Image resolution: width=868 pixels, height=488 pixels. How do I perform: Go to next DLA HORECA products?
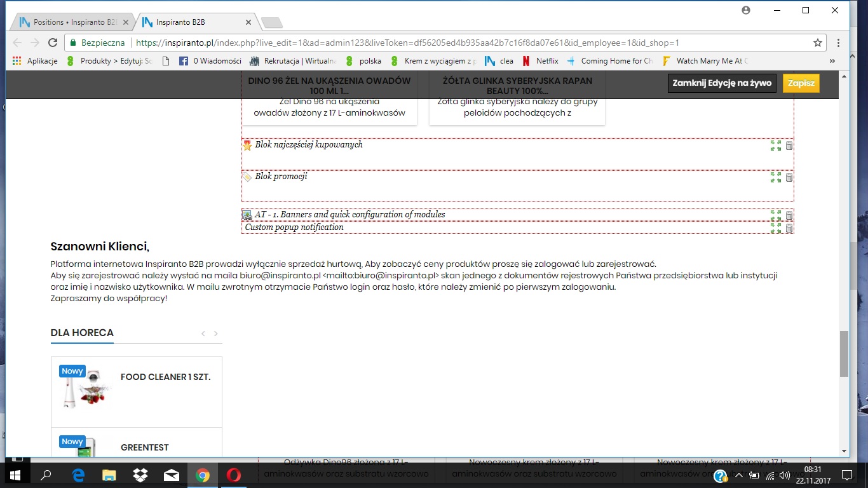tap(216, 334)
